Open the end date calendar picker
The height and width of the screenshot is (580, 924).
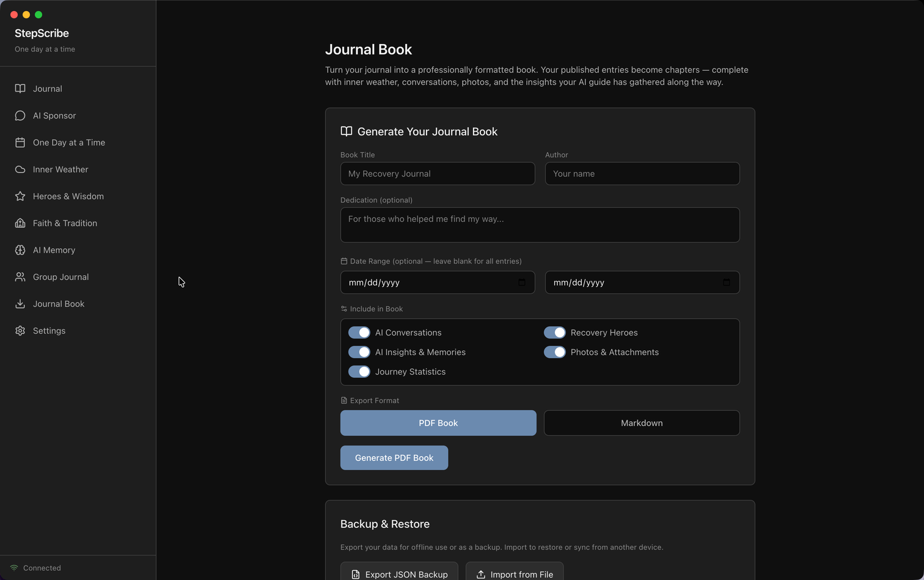tap(726, 282)
